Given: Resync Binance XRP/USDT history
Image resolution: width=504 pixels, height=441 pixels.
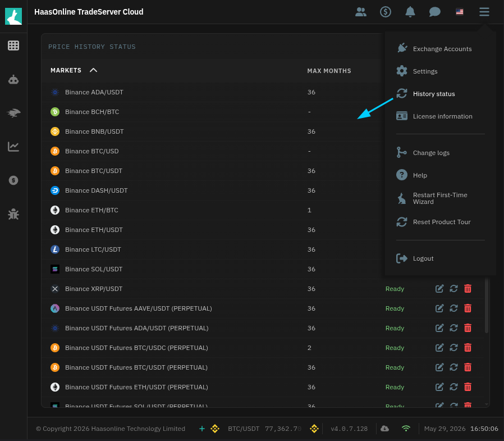Looking at the screenshot, I should tap(453, 289).
